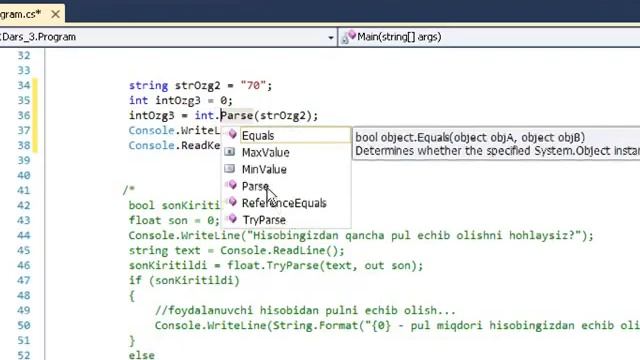Click 'if (sonKiritildi)' on line 47
The image size is (640, 360).
click(184, 281)
